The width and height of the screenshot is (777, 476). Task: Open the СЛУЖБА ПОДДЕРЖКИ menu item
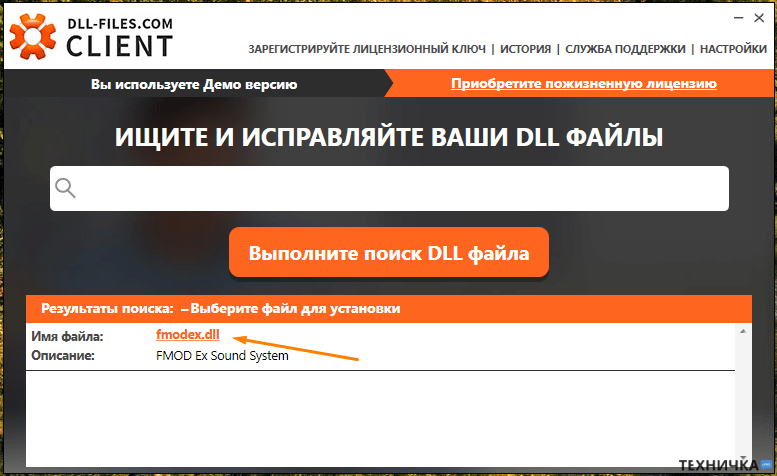pos(625,49)
